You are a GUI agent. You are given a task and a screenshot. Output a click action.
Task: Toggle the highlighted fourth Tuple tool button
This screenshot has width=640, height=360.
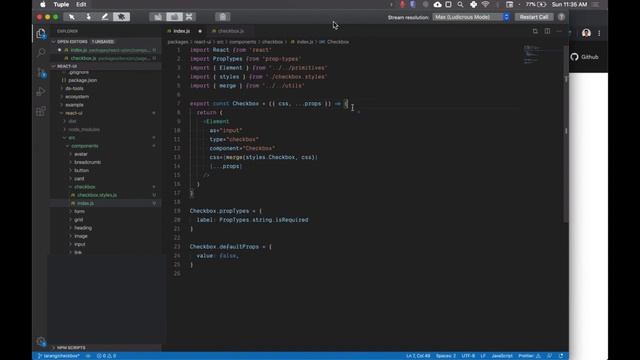coord(121,17)
